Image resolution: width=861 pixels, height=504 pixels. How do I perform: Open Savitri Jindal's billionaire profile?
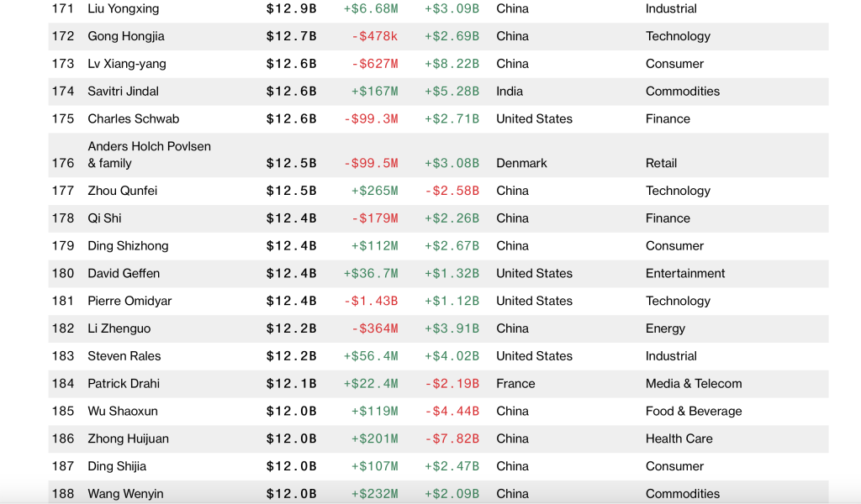pyautogui.click(x=123, y=92)
